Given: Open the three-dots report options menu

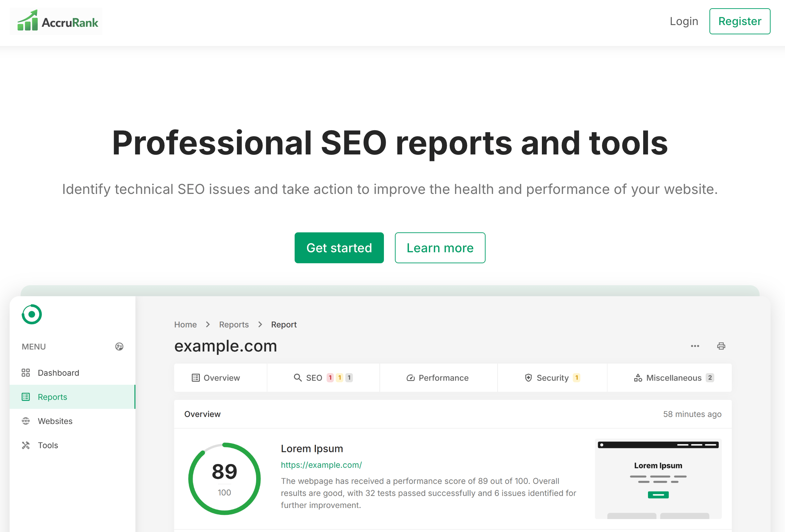Looking at the screenshot, I should coord(695,346).
